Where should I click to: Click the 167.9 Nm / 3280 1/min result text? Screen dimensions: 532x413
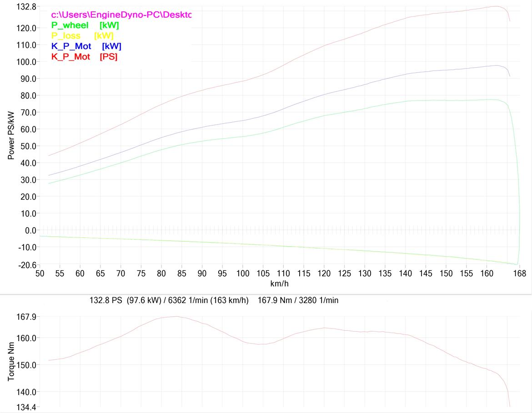(x=298, y=300)
